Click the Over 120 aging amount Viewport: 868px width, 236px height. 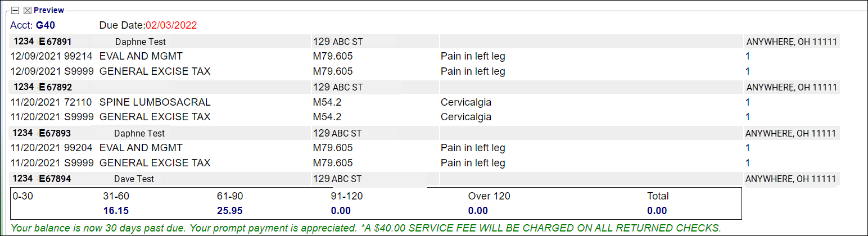point(478,211)
